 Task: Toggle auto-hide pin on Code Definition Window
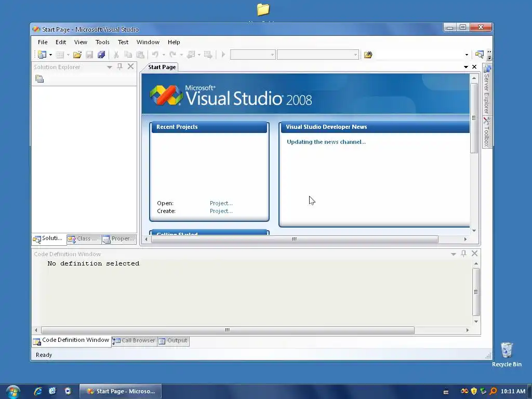[x=463, y=254]
